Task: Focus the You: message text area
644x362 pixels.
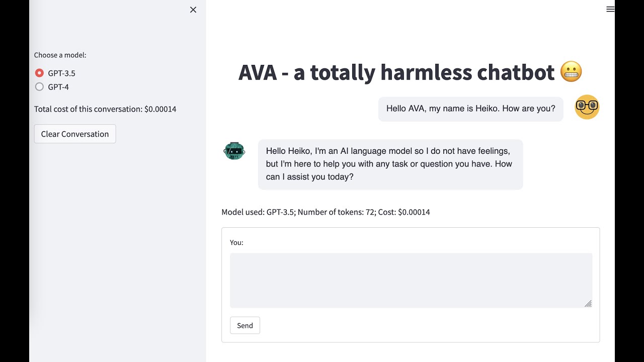Action: coord(411,280)
